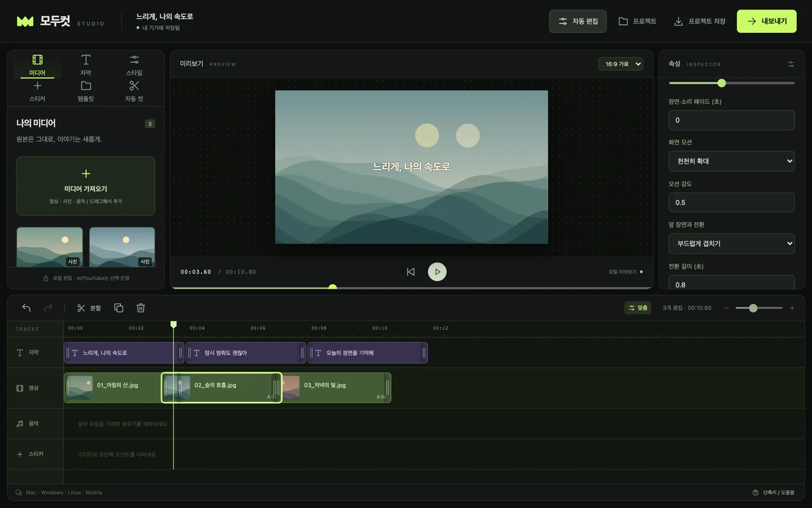Viewport: 812px width, 508px height.
Task: Open the 16:9 가로 aspect ratio dropdown
Action: click(x=621, y=64)
